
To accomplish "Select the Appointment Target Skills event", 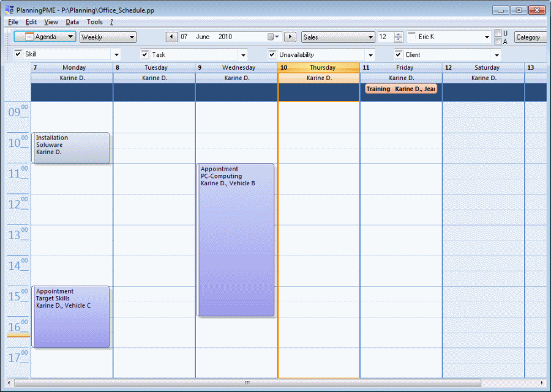I will (70, 317).
